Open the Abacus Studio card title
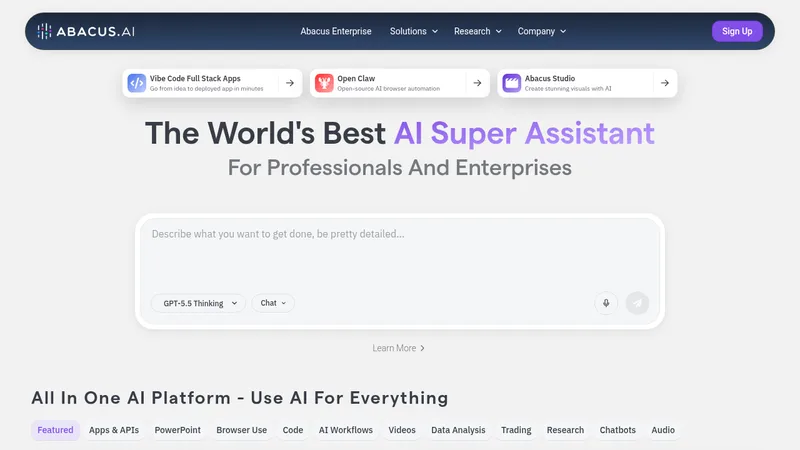 click(550, 79)
